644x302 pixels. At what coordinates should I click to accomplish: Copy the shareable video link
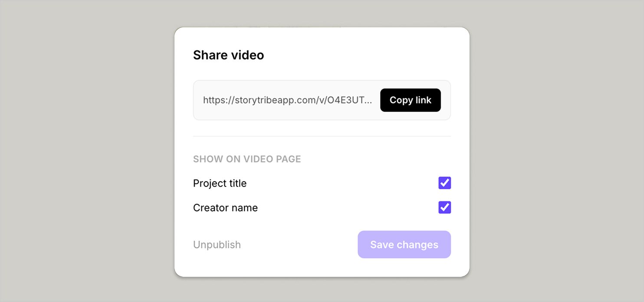(410, 100)
